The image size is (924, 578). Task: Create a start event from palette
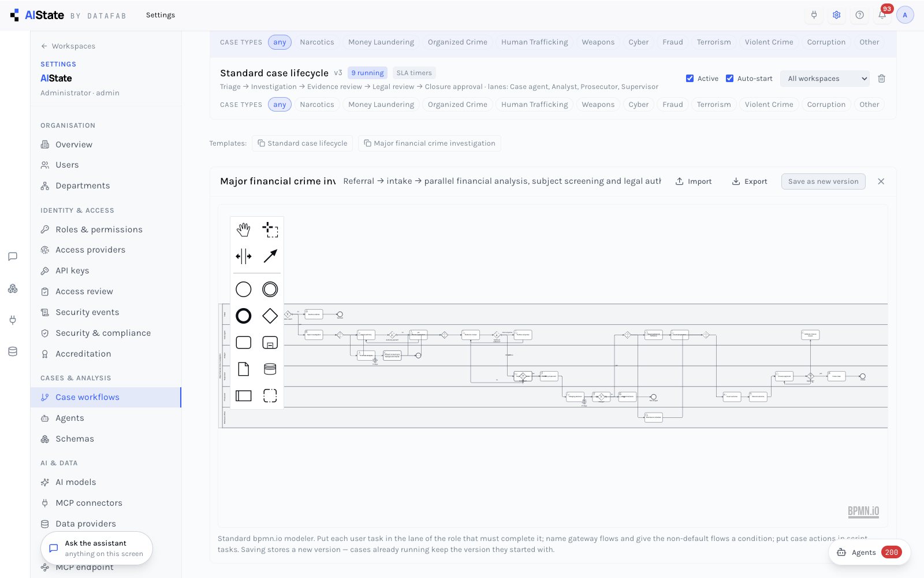(244, 289)
